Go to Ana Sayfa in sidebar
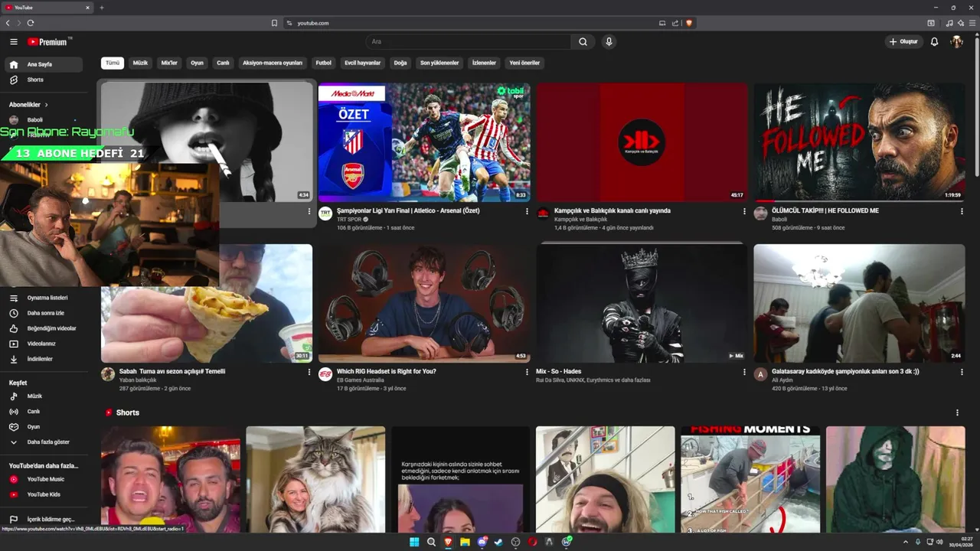 click(44, 64)
